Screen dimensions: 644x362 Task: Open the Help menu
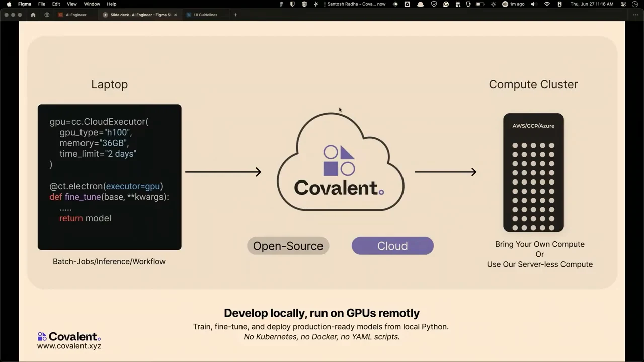click(112, 4)
